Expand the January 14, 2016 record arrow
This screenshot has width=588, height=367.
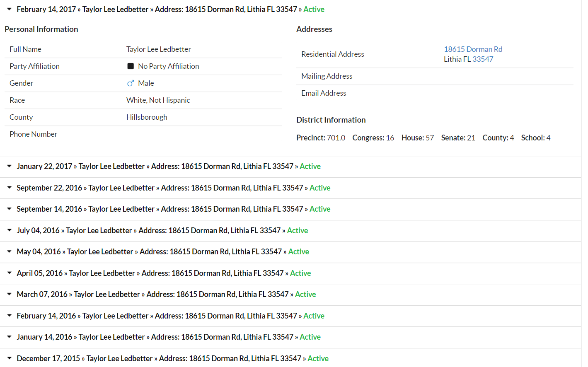(9, 337)
